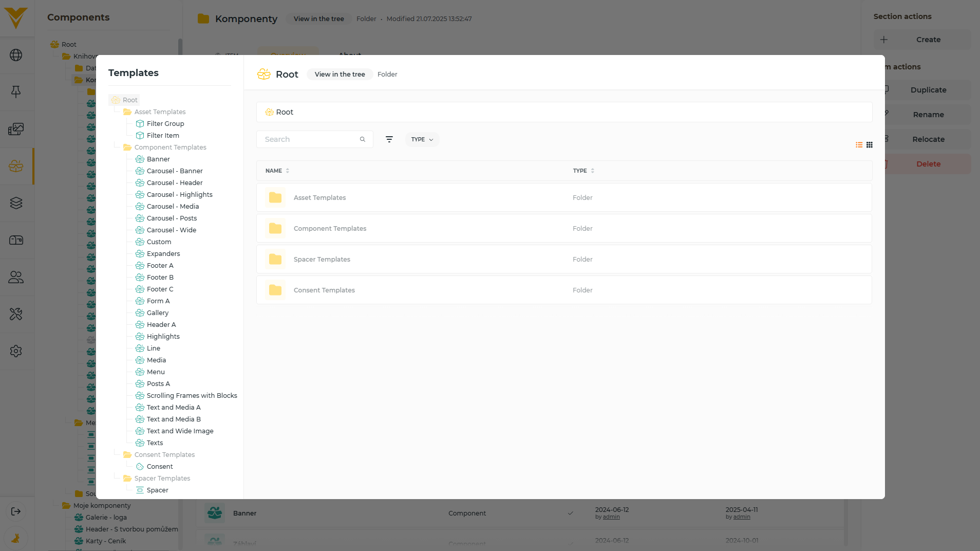Open the settings gear sidebar icon
Viewport: 980px width, 551px height.
point(16,351)
